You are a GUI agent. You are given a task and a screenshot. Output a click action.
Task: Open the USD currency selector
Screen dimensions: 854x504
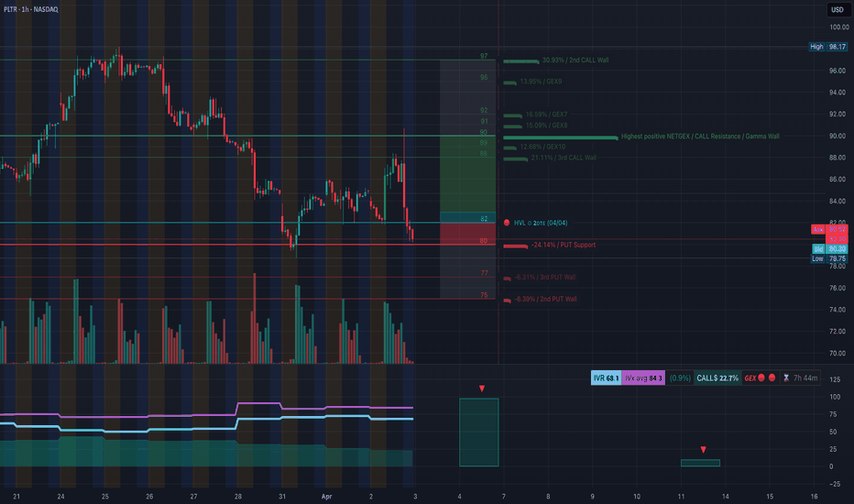click(x=838, y=9)
